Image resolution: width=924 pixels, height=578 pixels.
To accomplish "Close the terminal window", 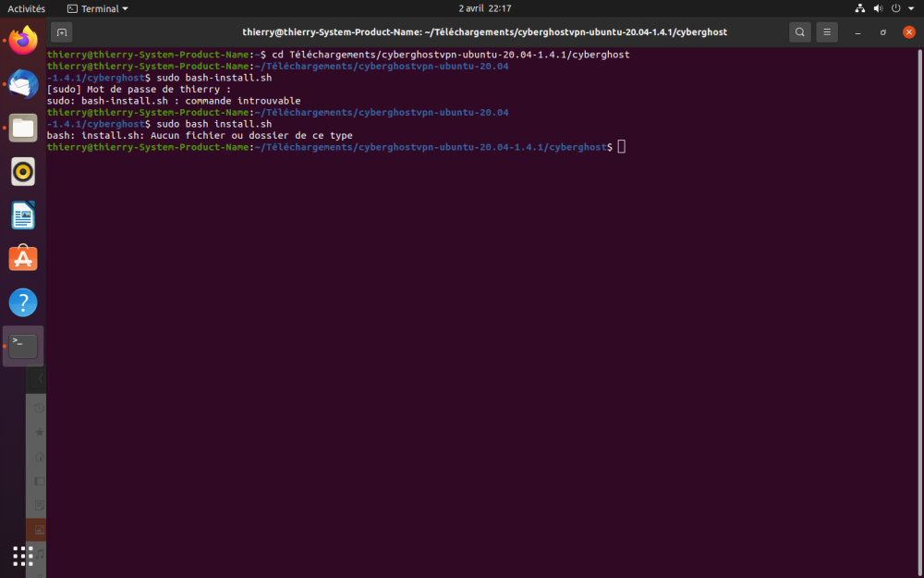I will coord(908,31).
